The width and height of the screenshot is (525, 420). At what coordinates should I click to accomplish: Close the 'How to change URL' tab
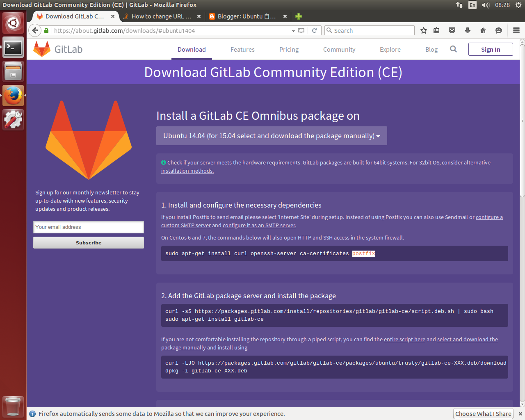point(199,16)
